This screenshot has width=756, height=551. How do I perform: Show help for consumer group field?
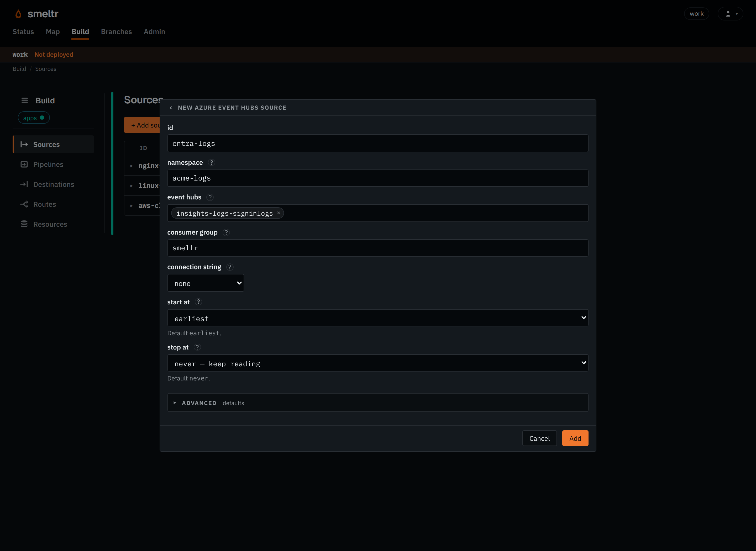[x=226, y=232]
